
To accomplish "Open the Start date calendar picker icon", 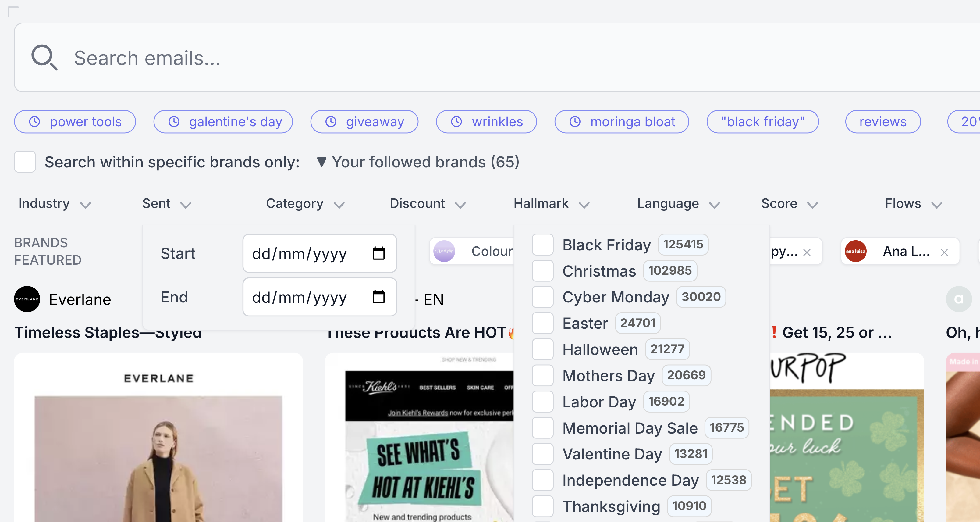I will [378, 253].
